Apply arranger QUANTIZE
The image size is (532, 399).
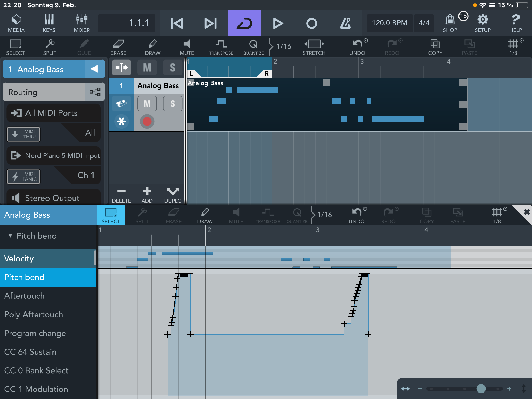253,47
